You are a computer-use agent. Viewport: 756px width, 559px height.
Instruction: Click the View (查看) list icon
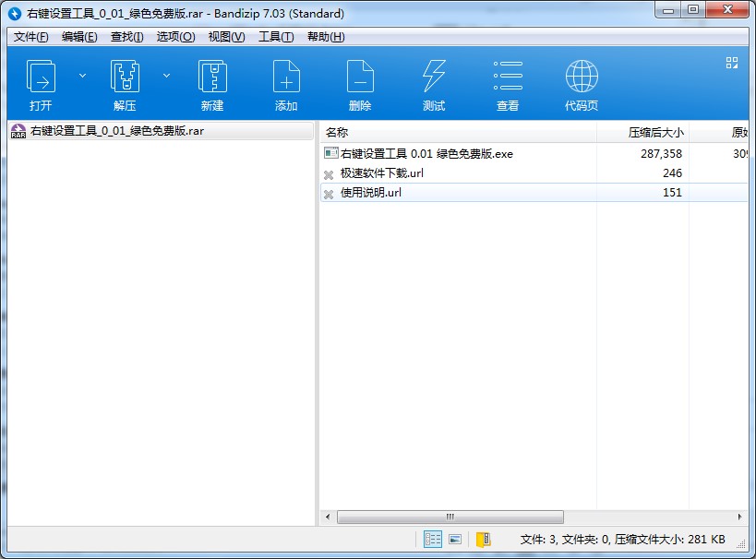[x=508, y=76]
